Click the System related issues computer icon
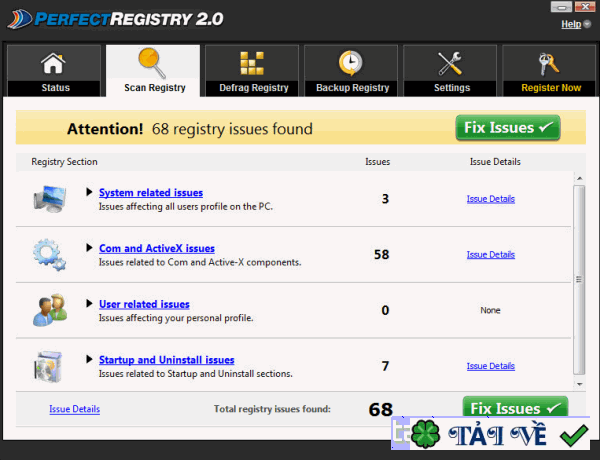 (x=50, y=199)
